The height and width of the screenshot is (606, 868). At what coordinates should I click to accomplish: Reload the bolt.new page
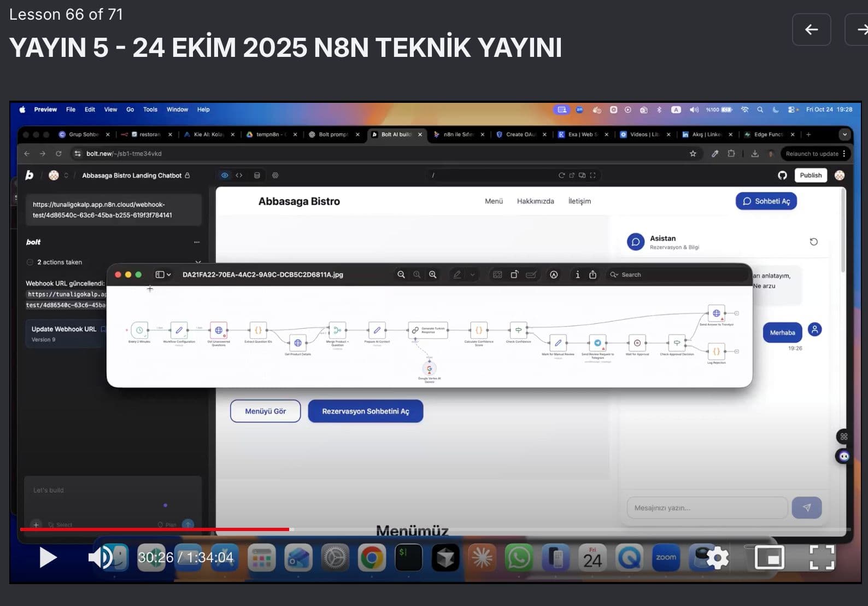[x=58, y=154]
